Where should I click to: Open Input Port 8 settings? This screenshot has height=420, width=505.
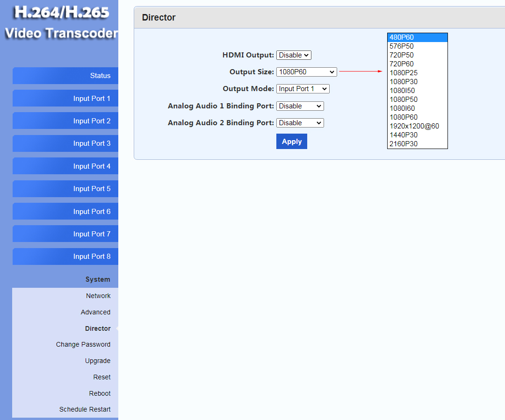click(65, 256)
